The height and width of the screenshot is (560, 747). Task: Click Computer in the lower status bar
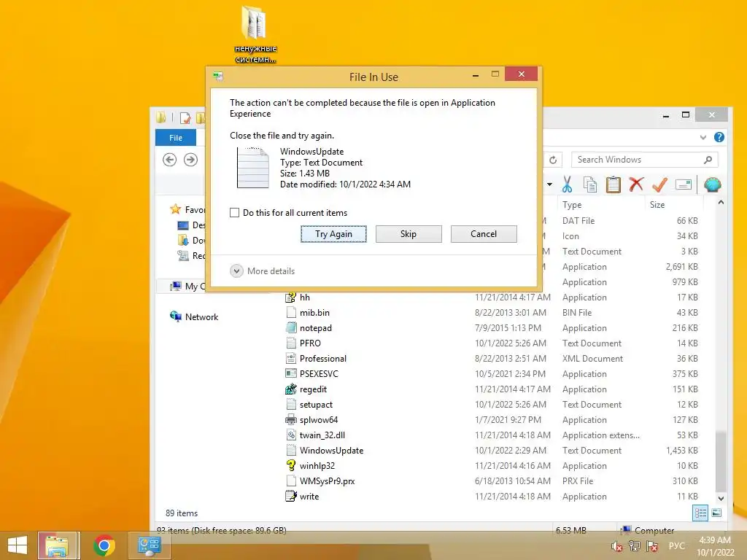654,530
